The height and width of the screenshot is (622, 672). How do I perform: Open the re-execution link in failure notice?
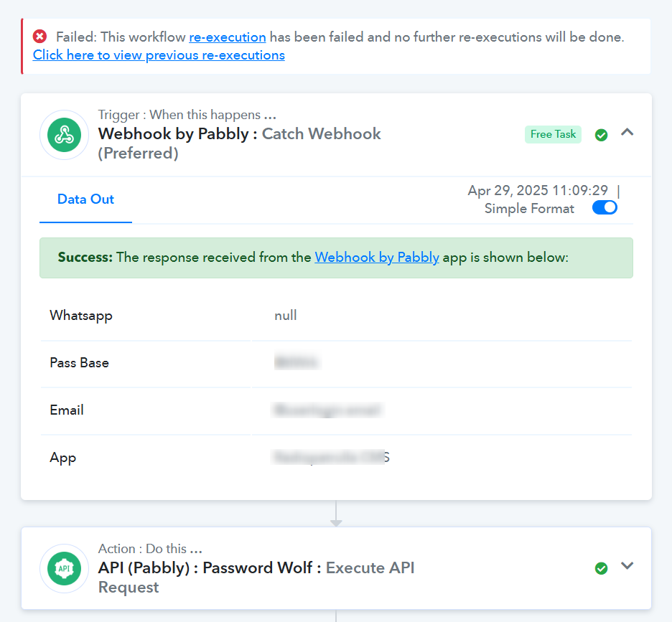pyautogui.click(x=228, y=37)
